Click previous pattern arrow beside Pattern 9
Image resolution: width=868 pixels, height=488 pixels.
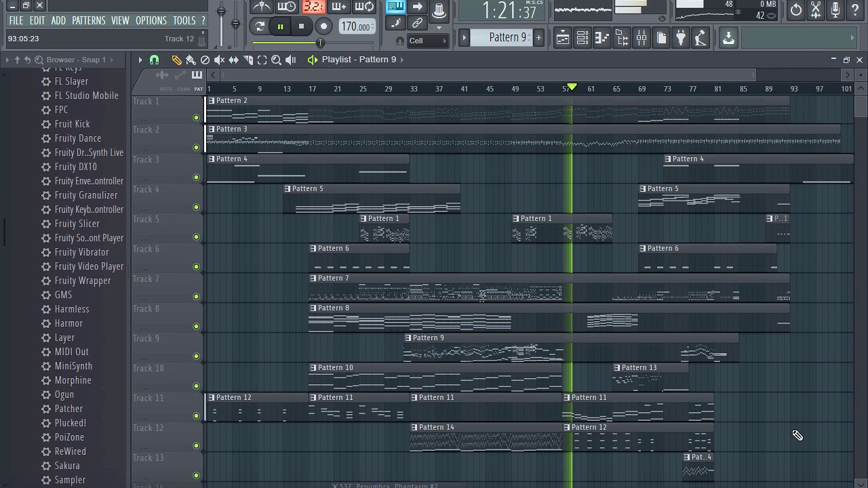coord(465,37)
